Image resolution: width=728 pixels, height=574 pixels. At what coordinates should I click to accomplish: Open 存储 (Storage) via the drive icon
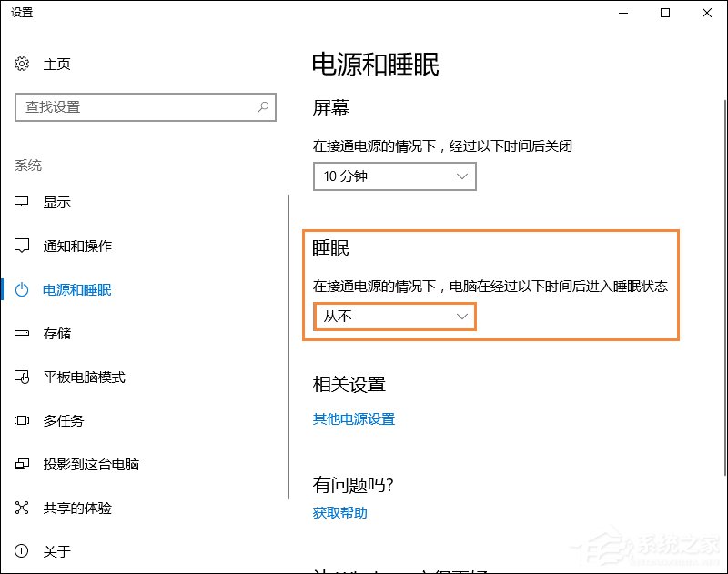(20, 333)
